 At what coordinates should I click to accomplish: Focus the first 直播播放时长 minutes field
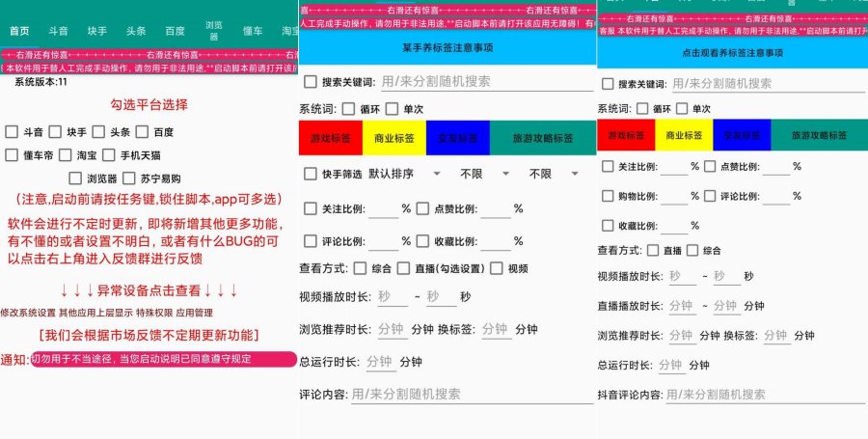coord(683,306)
